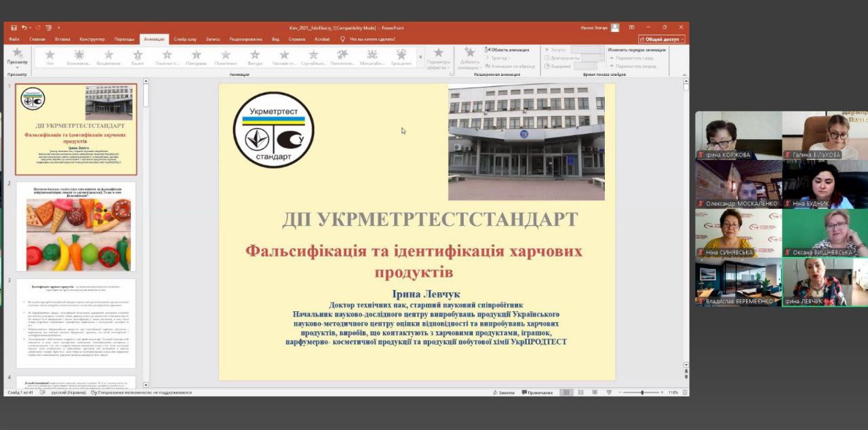
Task: Select the 'Выцветание' fade animation effect
Action: coord(108,58)
